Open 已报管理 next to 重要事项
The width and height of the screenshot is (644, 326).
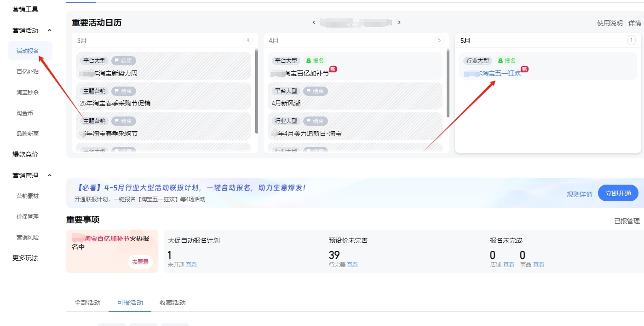click(x=627, y=221)
